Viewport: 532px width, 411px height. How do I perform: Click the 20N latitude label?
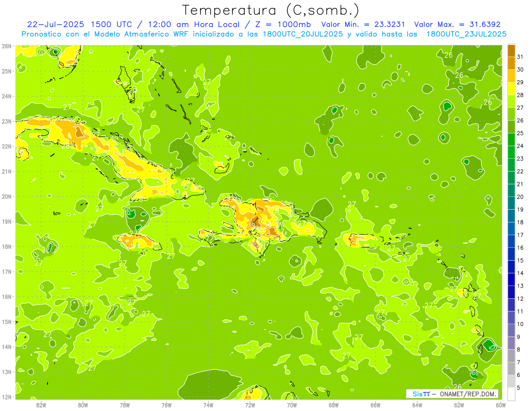6,196
